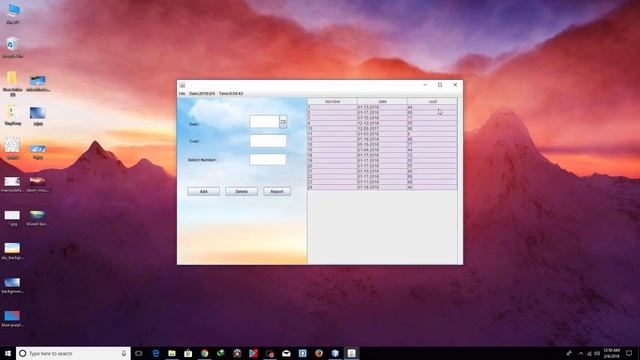Click the Select Number input field
This screenshot has width=640, height=360.
(x=268, y=160)
